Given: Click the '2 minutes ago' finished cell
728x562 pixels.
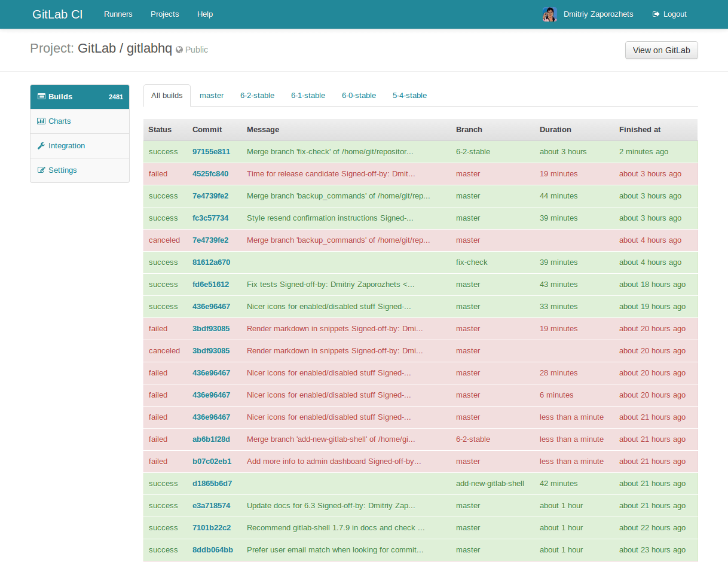Looking at the screenshot, I should [644, 152].
